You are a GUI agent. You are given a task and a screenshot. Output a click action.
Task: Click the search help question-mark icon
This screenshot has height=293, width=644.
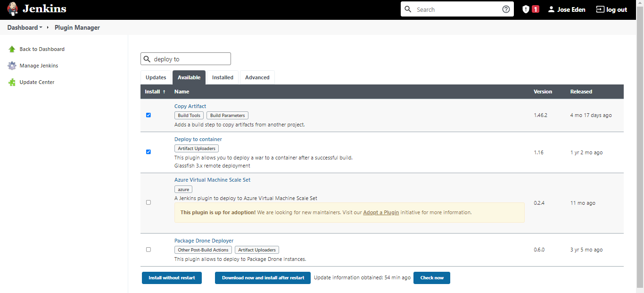pos(506,9)
